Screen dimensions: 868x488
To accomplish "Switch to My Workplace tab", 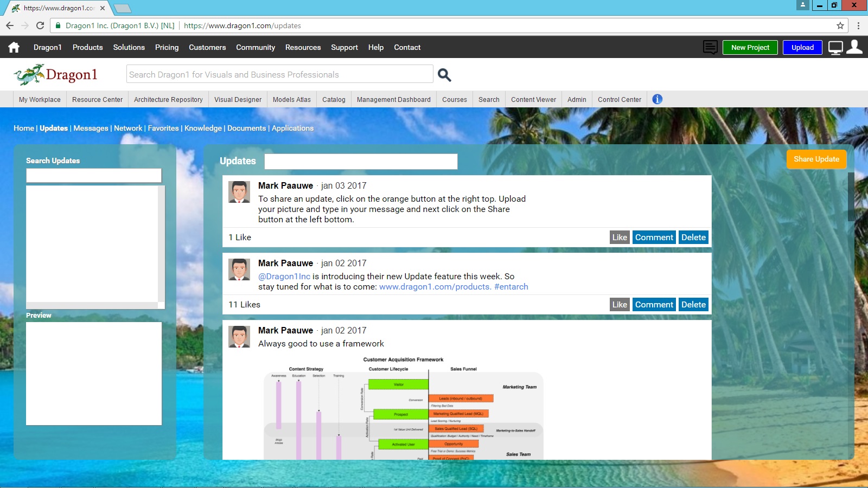I will point(40,99).
